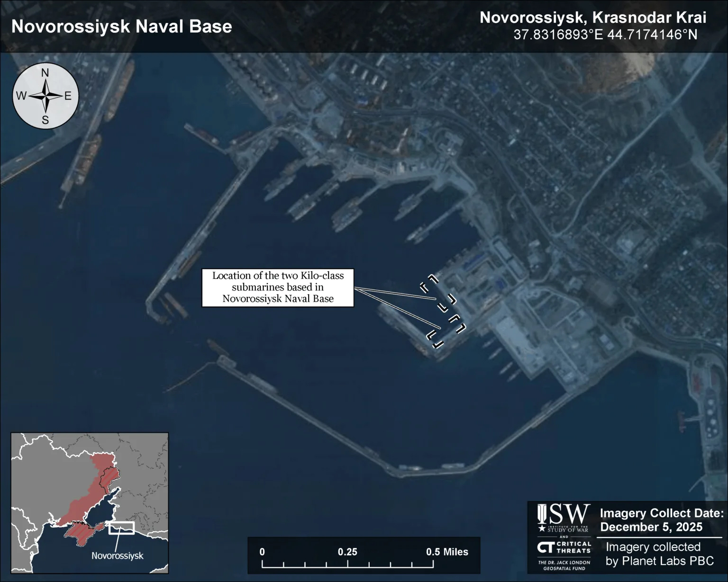Viewport: 728px width, 582px height.
Task: Click the N letter on compass
Action: (x=45, y=73)
